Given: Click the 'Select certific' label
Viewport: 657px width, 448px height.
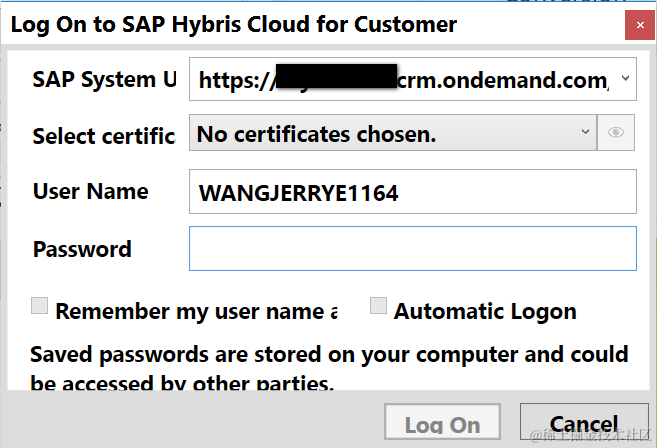Looking at the screenshot, I should [x=104, y=136].
